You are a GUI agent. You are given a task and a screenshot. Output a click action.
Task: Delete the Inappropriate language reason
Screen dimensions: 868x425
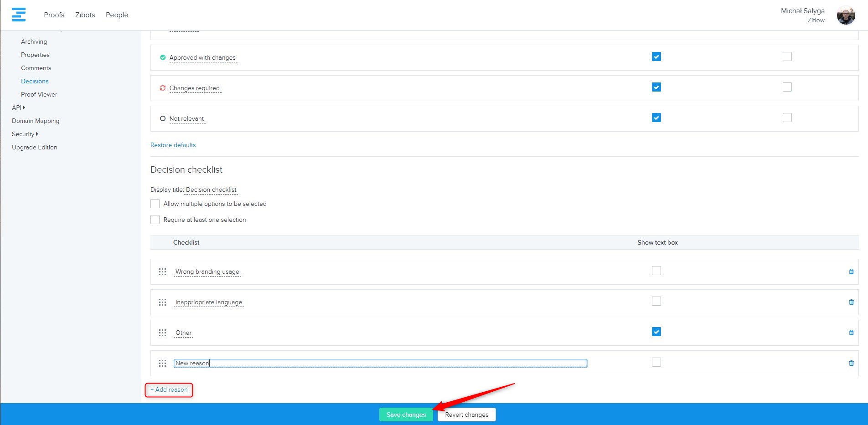tap(851, 302)
